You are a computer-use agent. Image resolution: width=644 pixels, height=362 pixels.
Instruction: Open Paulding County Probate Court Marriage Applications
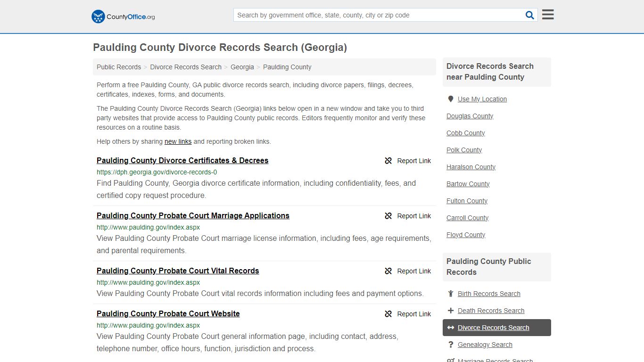coord(193,215)
